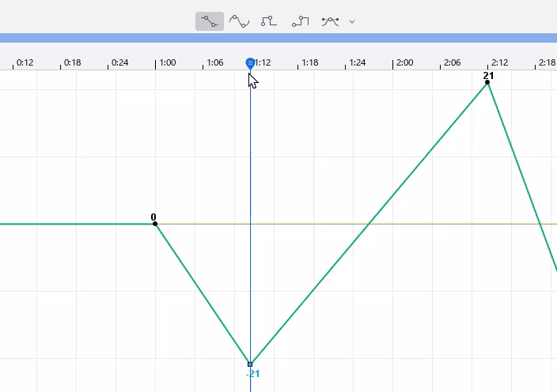
Task: Select the keyframe labeled 21
Action: pos(487,82)
